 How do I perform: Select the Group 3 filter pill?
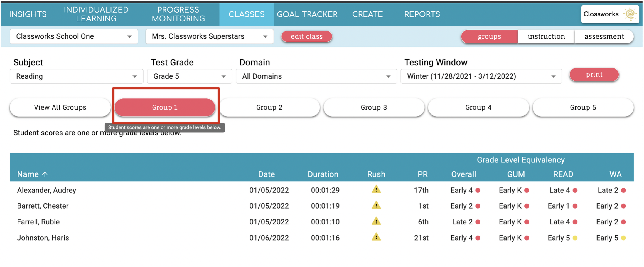373,107
